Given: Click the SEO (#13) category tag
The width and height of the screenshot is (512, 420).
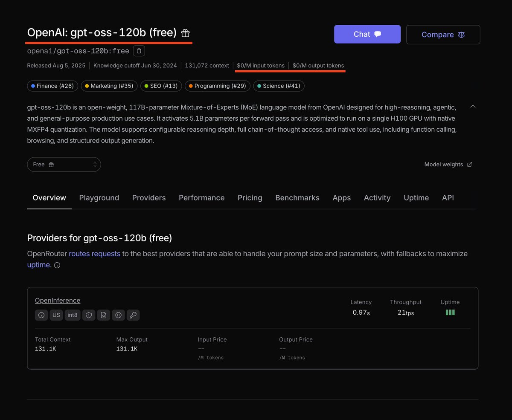Looking at the screenshot, I should pos(161,86).
